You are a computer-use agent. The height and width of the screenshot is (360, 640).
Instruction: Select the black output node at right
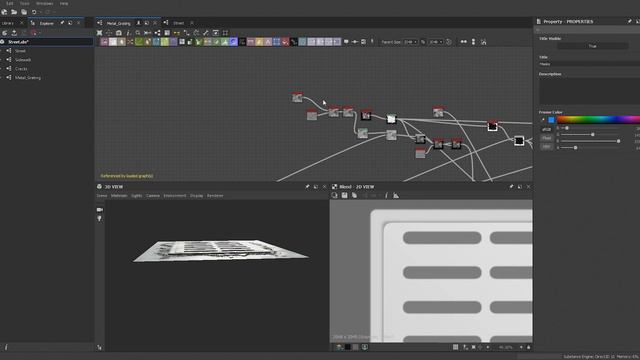519,140
